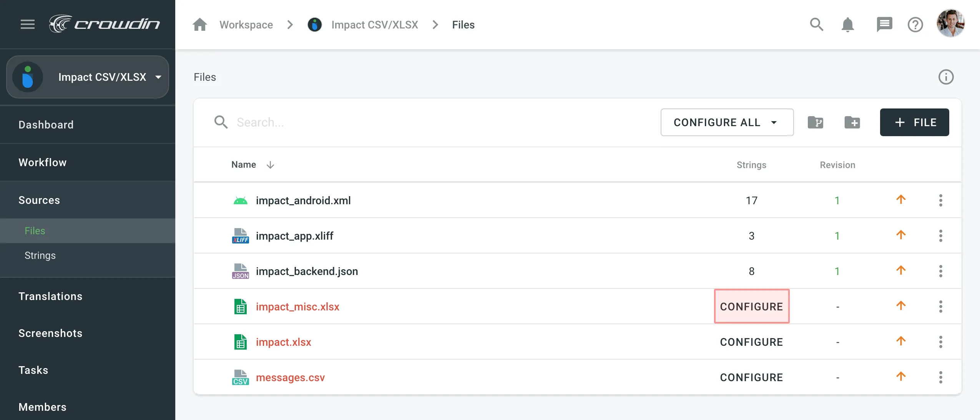The width and height of the screenshot is (980, 420).
Task: Expand the Impact CSV/XLSX project switcher
Action: [x=88, y=77]
